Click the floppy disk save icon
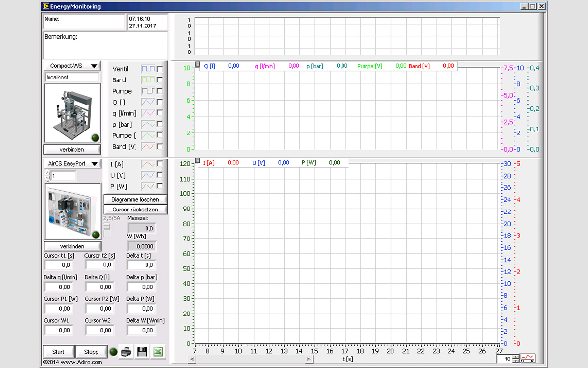 point(142,352)
